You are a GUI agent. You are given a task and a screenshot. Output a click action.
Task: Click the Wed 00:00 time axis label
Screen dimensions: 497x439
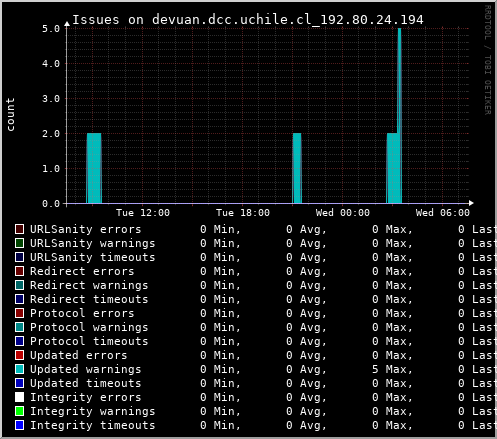pos(343,213)
